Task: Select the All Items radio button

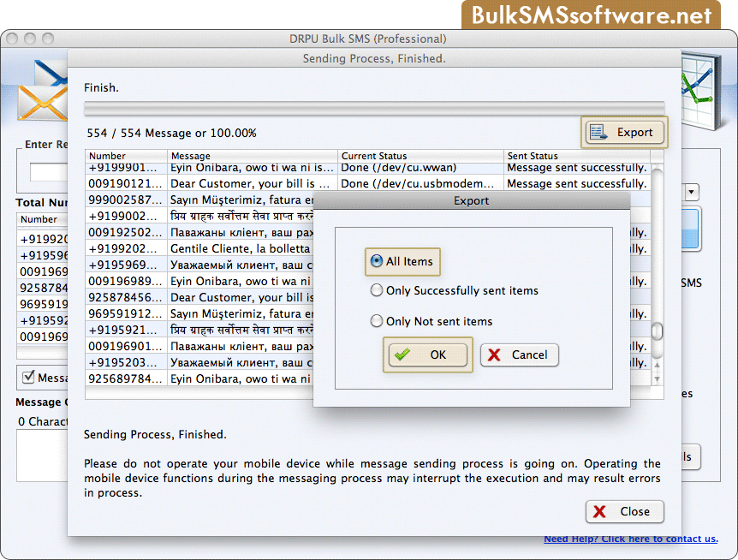Action: click(x=377, y=261)
